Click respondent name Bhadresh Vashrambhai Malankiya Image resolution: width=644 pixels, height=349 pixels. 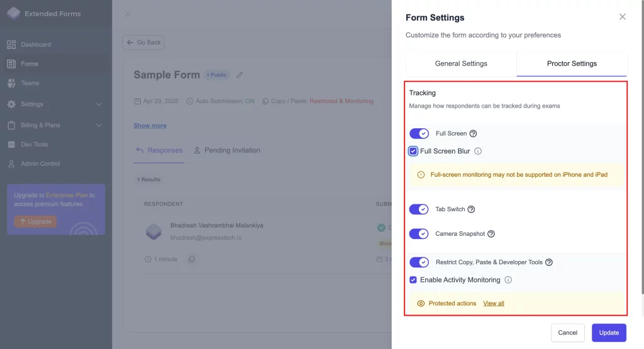tap(217, 225)
